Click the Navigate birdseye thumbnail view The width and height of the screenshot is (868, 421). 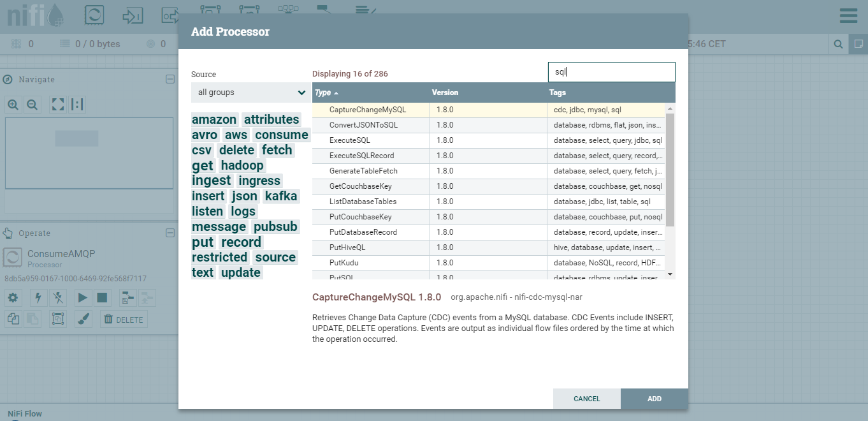(x=89, y=153)
